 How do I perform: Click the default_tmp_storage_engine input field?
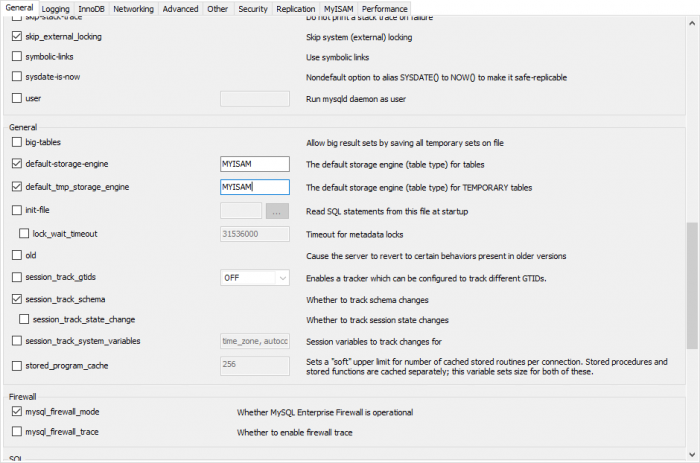[x=254, y=187]
